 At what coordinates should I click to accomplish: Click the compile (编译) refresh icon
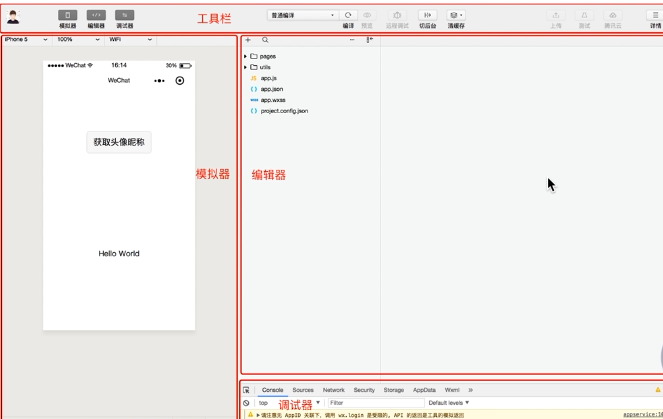[x=348, y=15]
